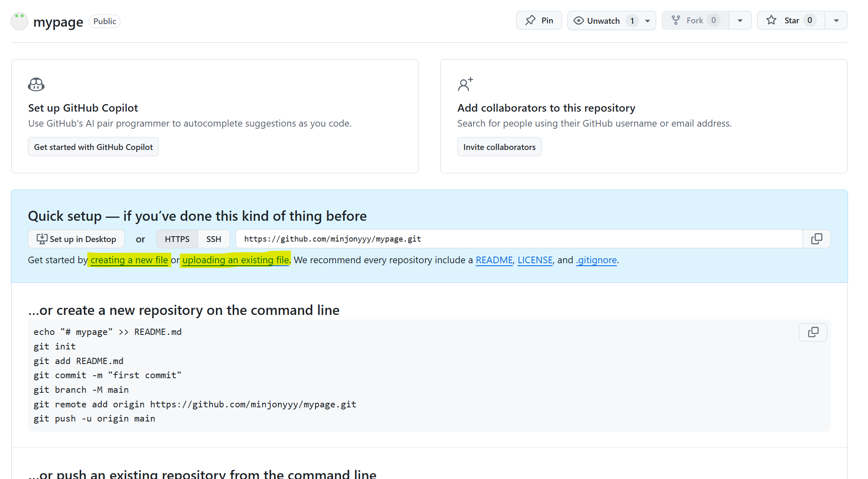Click the add collaborator person icon

click(465, 84)
